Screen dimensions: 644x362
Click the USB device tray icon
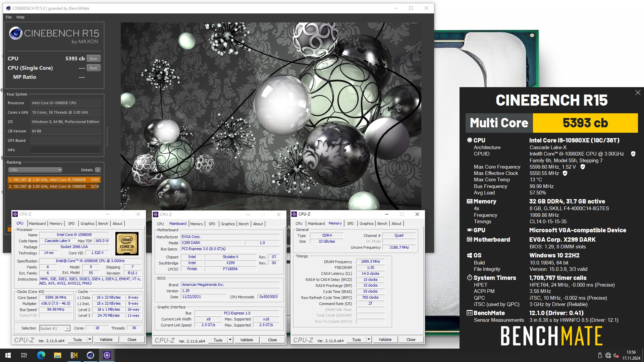pyautogui.click(x=600, y=355)
